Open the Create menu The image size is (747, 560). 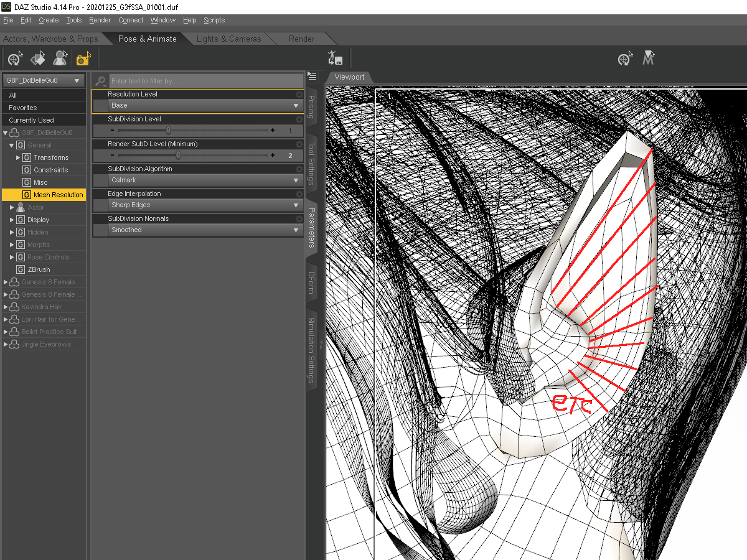[49, 20]
